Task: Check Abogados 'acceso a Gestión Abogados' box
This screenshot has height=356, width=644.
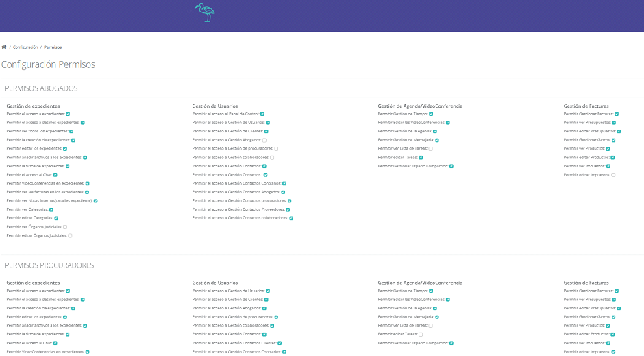Action: pos(264,140)
